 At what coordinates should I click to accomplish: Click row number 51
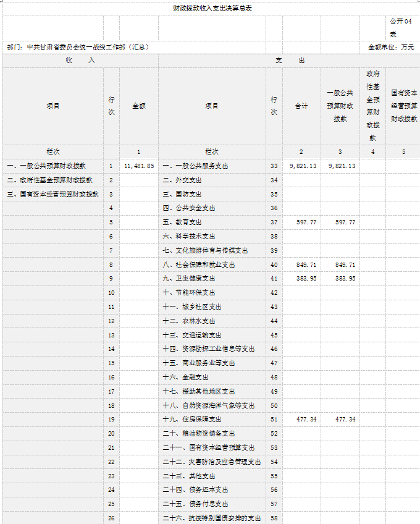(x=274, y=420)
